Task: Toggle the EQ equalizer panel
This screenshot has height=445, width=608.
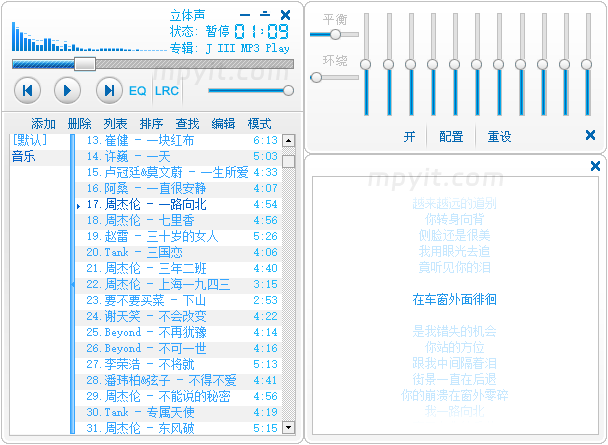Action: point(138,91)
